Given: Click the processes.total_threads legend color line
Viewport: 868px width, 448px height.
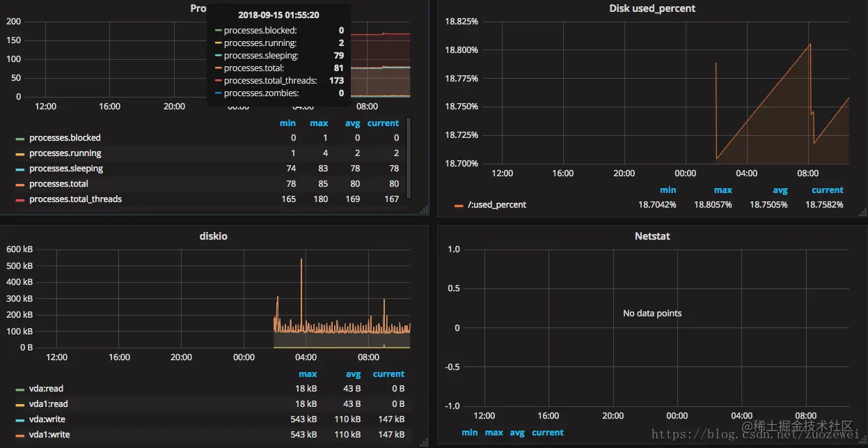Looking at the screenshot, I should pyautogui.click(x=19, y=199).
